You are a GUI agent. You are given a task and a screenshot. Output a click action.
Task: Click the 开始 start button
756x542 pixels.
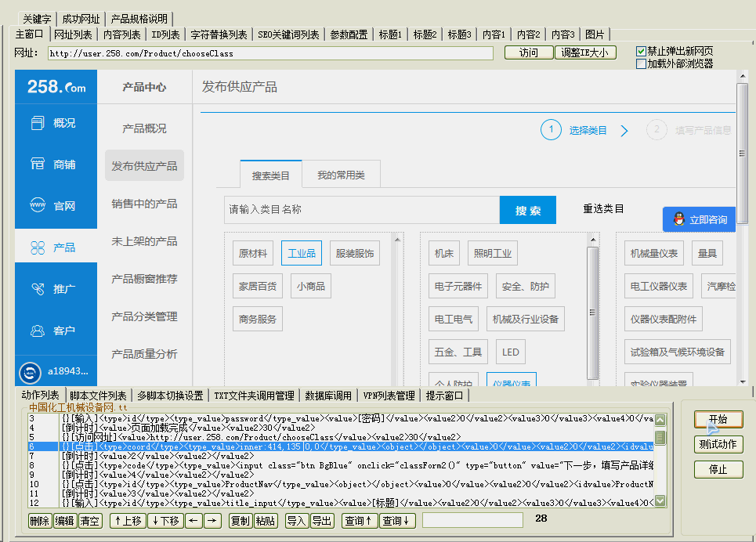click(718, 419)
